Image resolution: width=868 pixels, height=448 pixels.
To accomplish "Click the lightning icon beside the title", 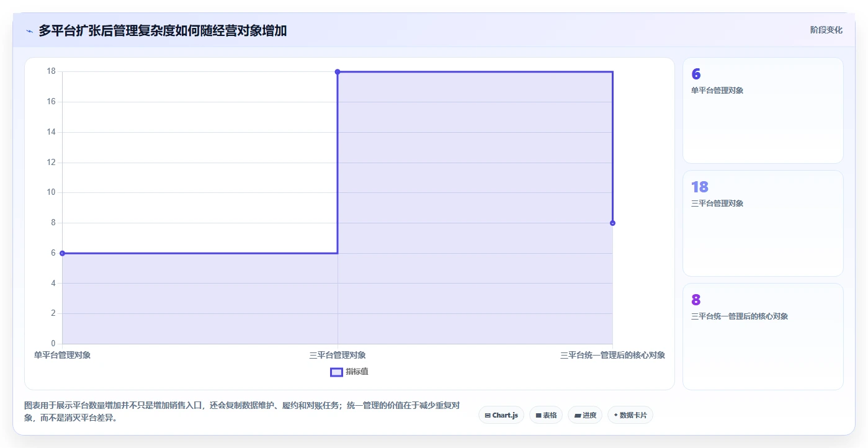I will coord(29,30).
